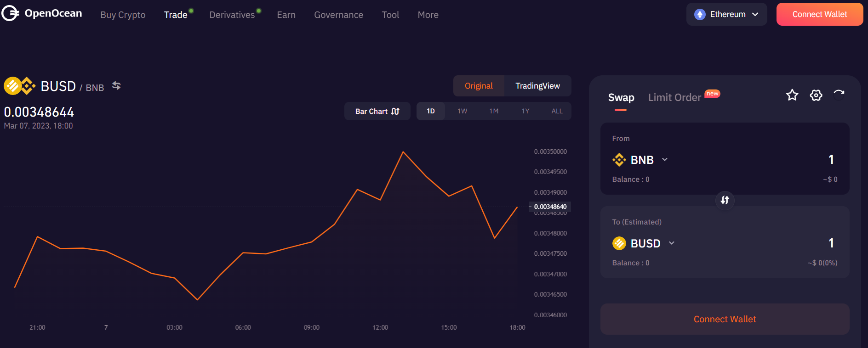Image resolution: width=868 pixels, height=348 pixels.
Task: Click the To Balance : 0 text
Action: [x=631, y=263]
